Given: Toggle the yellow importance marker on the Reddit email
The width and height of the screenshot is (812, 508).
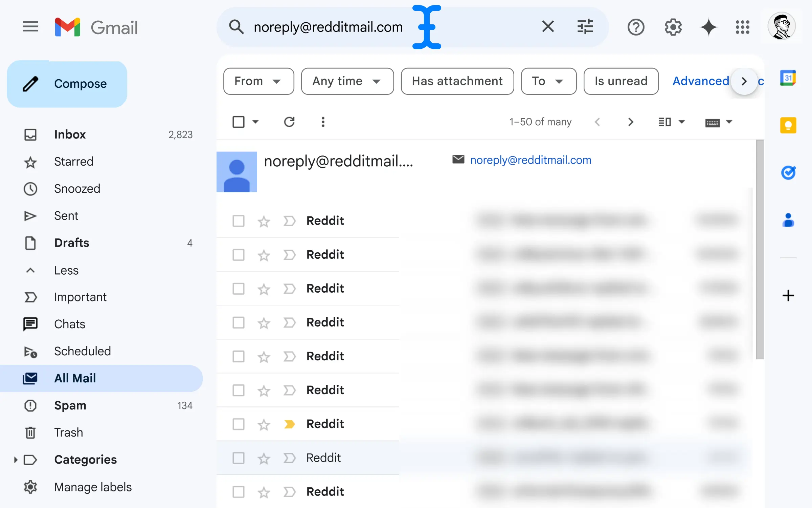Looking at the screenshot, I should click(289, 424).
